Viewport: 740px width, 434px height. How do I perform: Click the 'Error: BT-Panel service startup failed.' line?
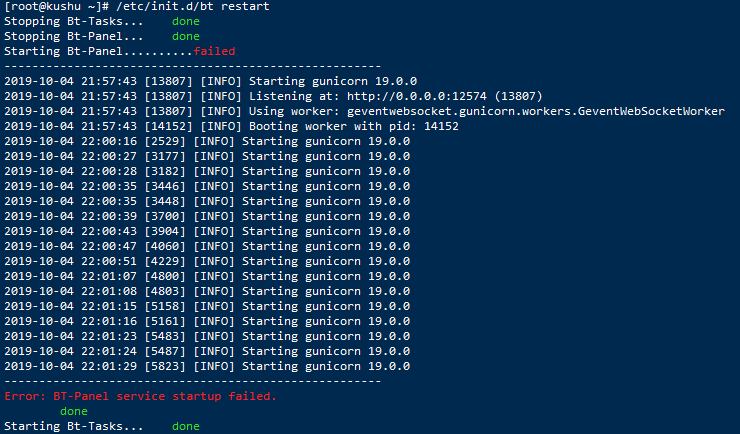140,396
